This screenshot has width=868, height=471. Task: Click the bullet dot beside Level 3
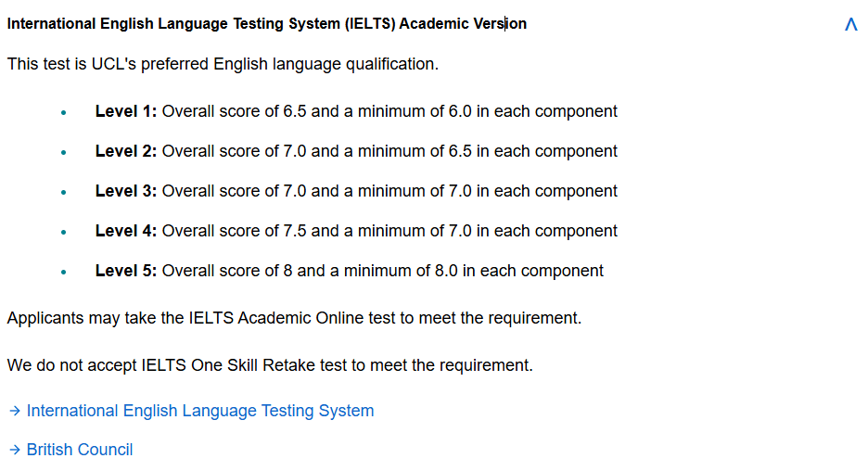click(63, 192)
